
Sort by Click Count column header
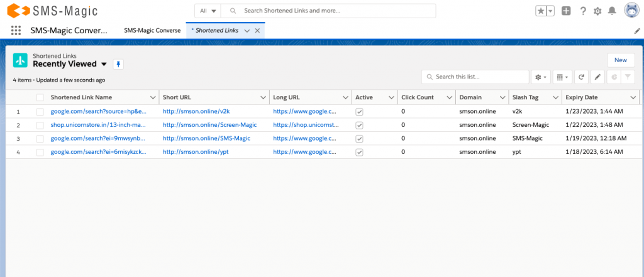[418, 97]
